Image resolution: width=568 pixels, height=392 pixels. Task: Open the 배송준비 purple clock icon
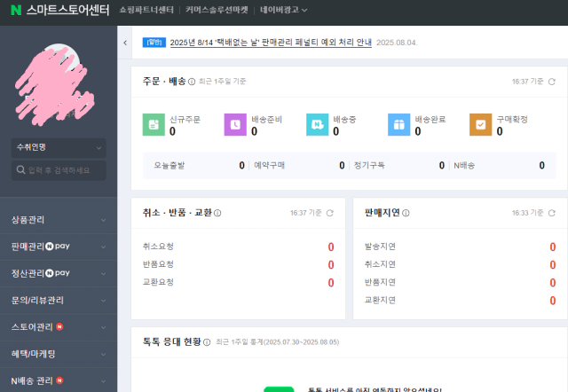[235, 124]
